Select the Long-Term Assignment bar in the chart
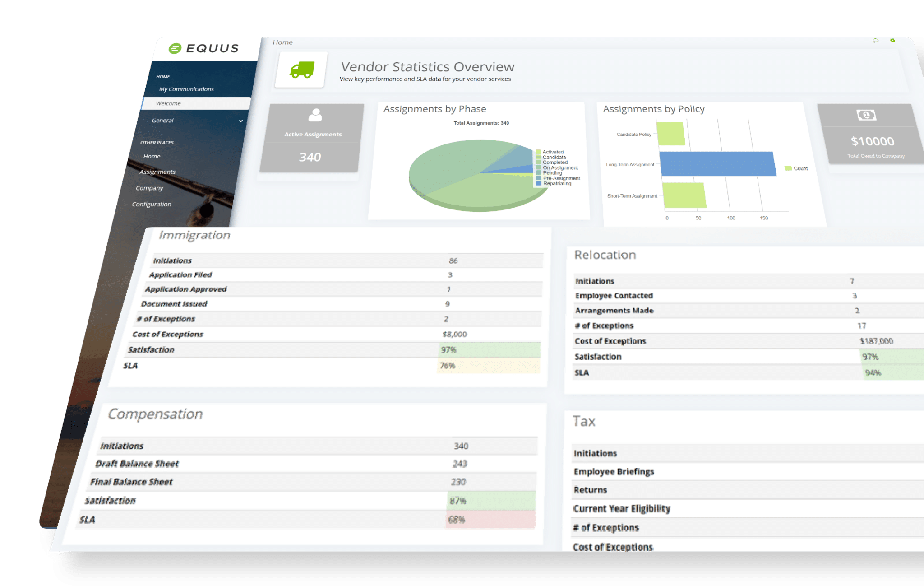 click(716, 164)
